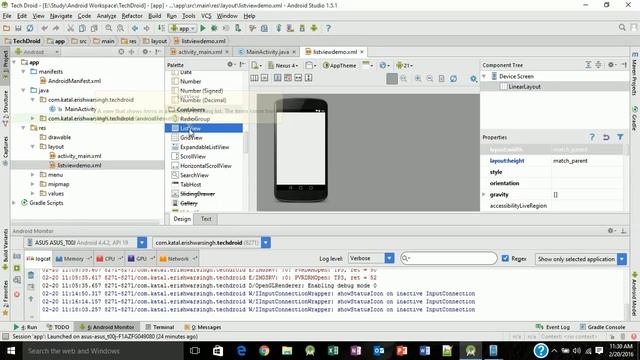Open the Build menu
640x360 pixels.
coord(154,16)
